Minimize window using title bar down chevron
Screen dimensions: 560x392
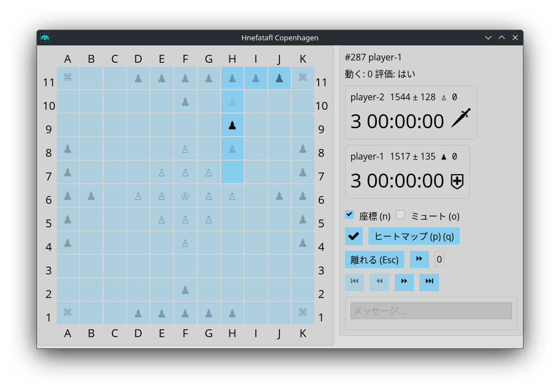point(488,38)
